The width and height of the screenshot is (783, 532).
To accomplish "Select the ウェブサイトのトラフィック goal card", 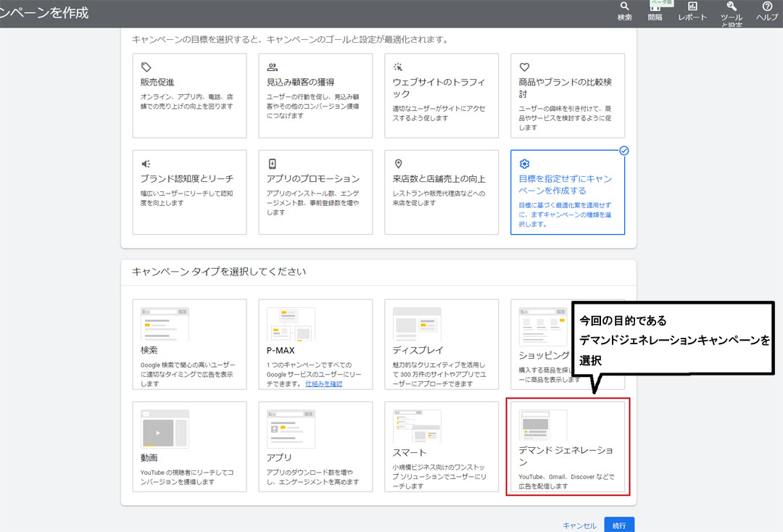I will click(x=442, y=96).
